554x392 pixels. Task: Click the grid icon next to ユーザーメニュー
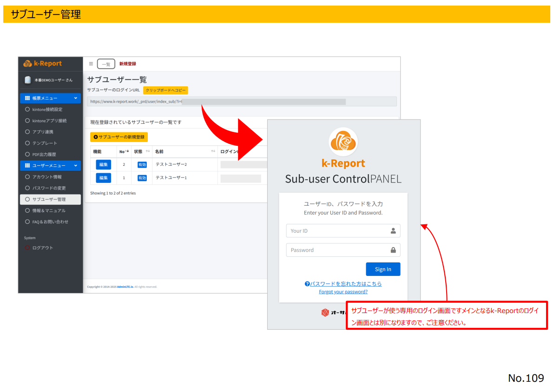pos(27,166)
